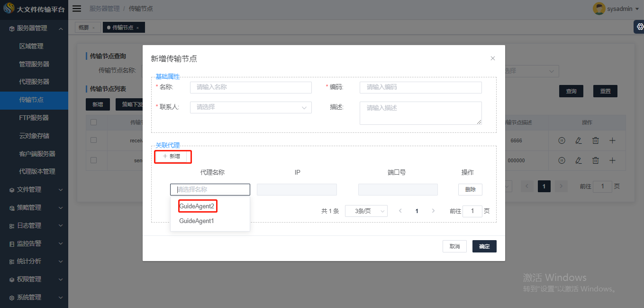Close the 新增传输节点 dialog with X
This screenshot has width=644, height=308.
point(492,58)
